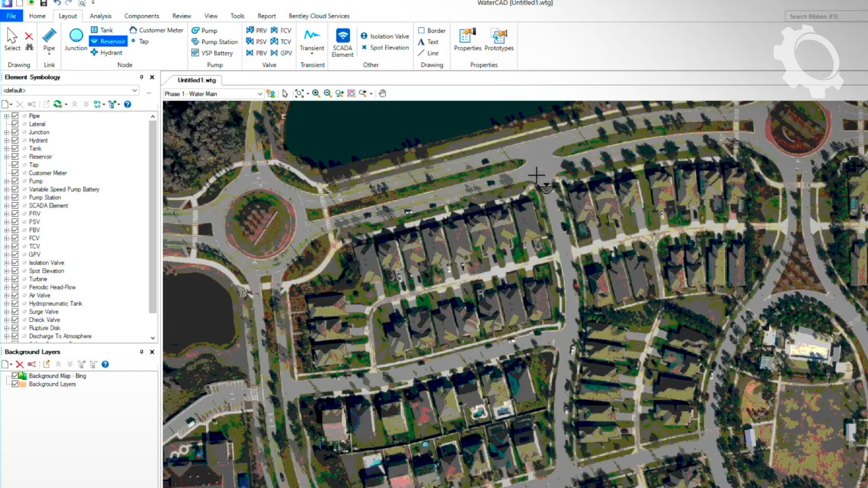Screen dimensions: 868x488
Task: Open the default symbology dropdown
Action: pyautogui.click(x=134, y=91)
